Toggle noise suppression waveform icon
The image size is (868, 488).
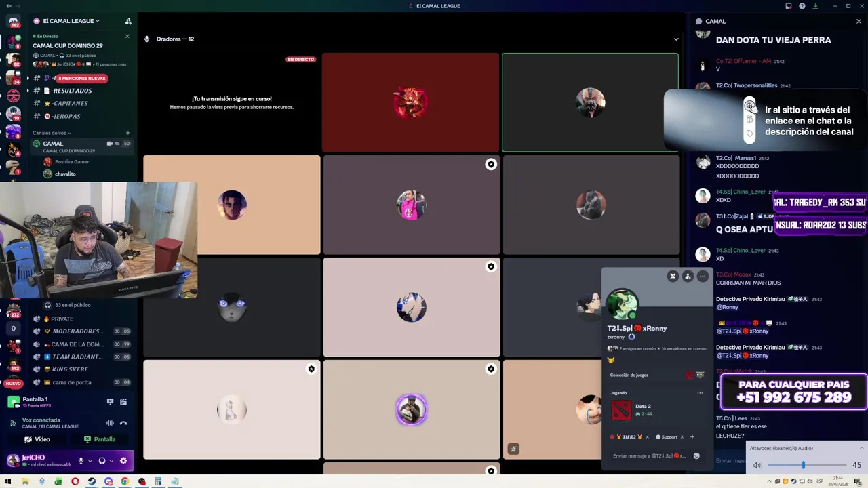tap(110, 423)
